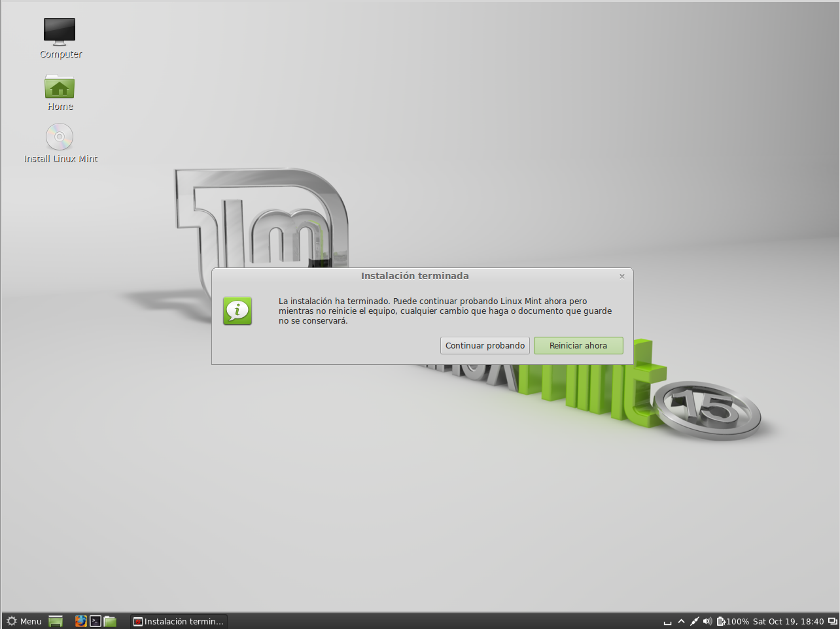Click the dialog message starting 'La instalación ha terminado'
The width and height of the screenshot is (840, 629).
pos(446,311)
